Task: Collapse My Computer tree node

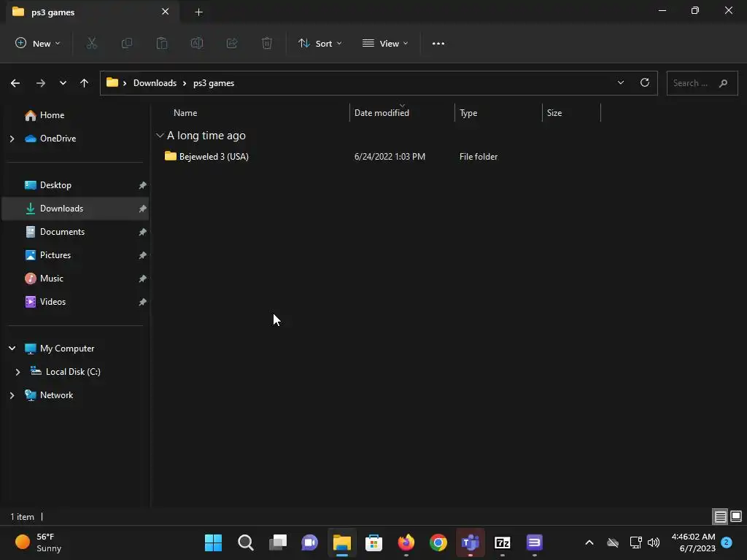Action: point(12,349)
